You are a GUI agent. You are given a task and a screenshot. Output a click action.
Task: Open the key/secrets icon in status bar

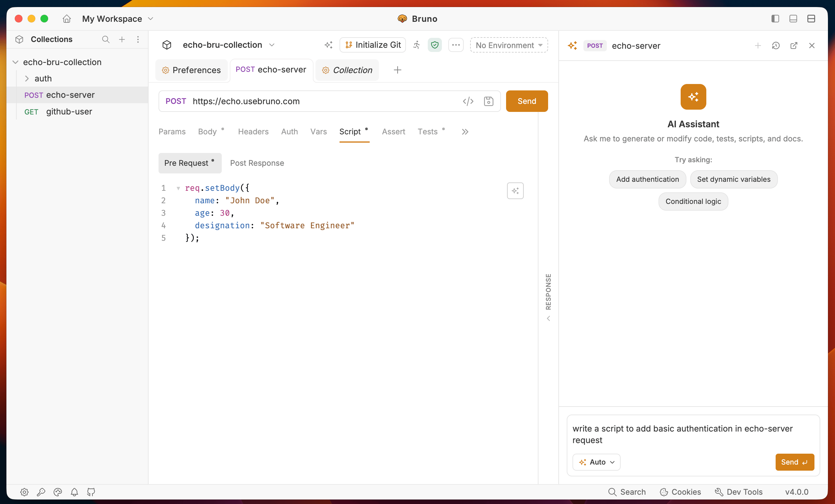(41, 492)
